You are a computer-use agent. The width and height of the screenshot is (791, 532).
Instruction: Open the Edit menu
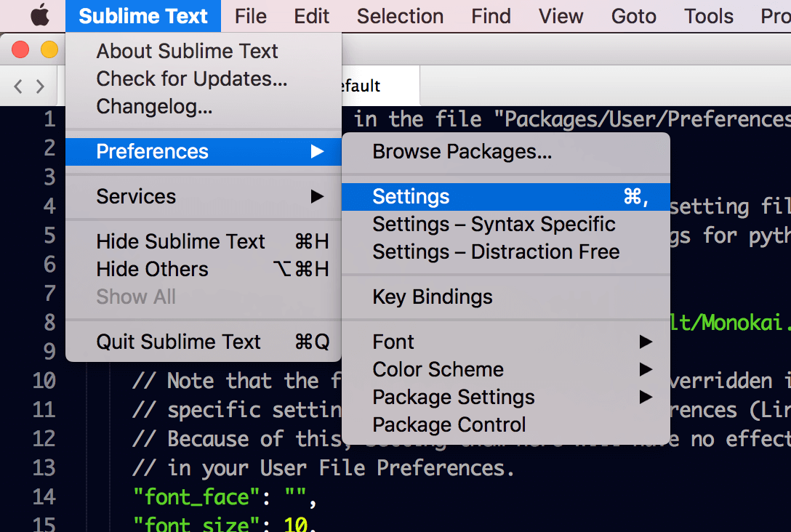coord(312,16)
